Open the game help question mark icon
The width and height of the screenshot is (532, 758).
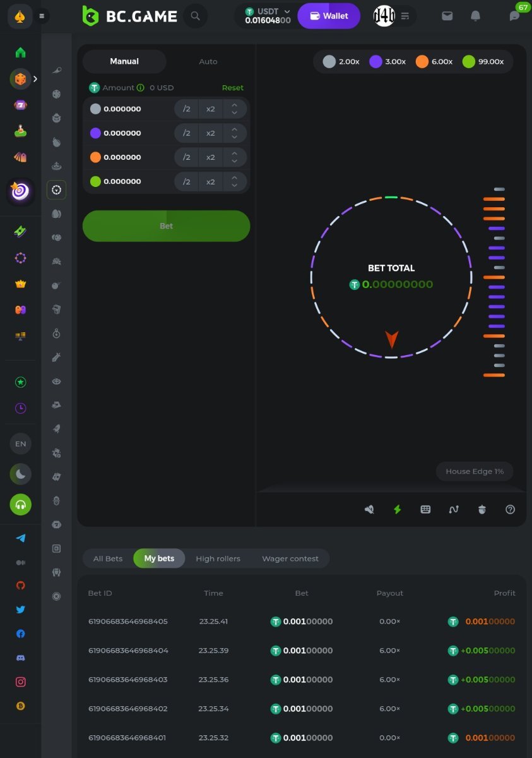tap(511, 509)
